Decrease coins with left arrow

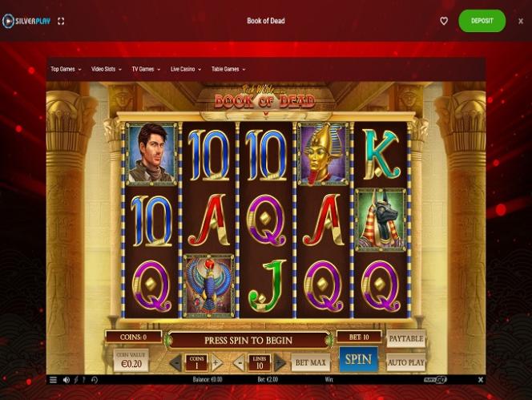coord(176,362)
